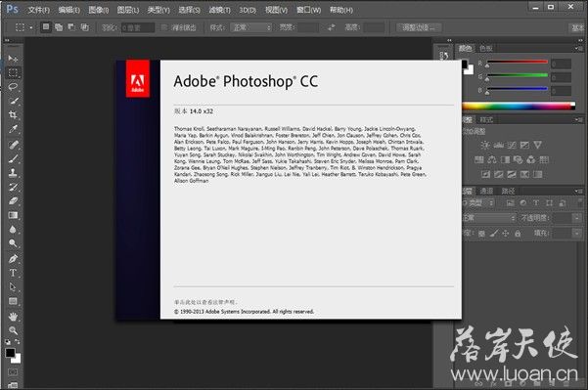Select the Horizontal Type tool

click(x=13, y=273)
